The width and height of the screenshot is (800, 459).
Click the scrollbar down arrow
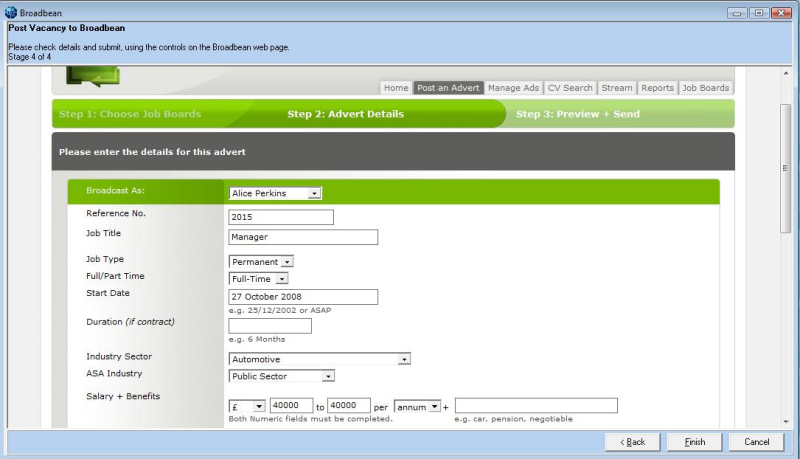786,422
